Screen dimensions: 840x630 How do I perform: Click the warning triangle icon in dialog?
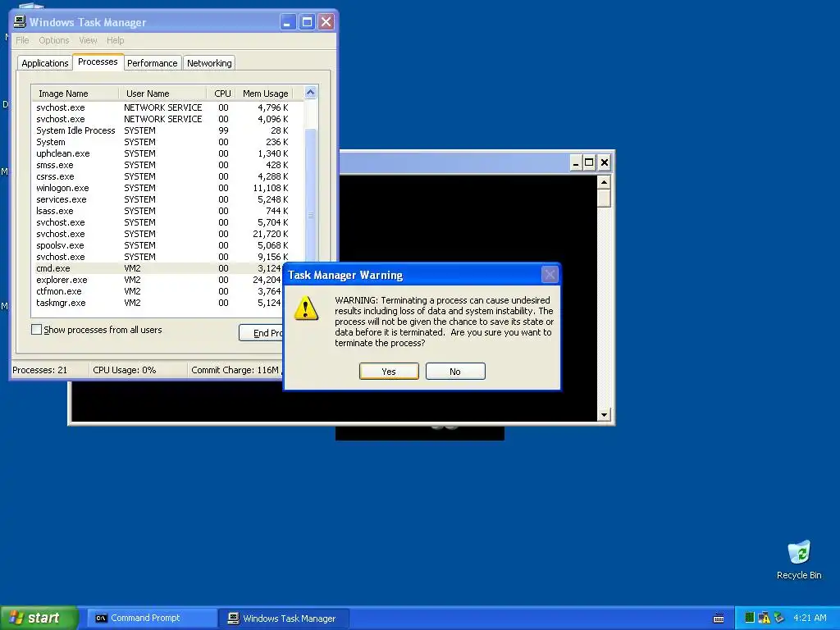pyautogui.click(x=306, y=308)
